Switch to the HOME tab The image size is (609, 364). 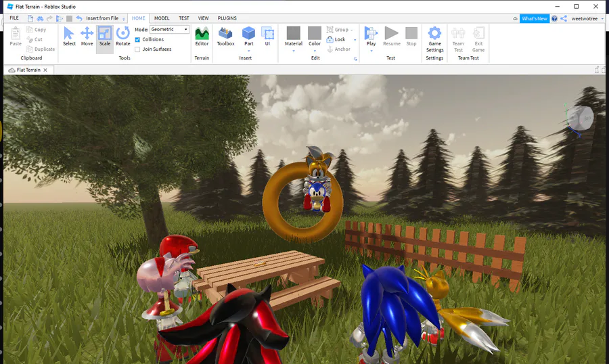[x=138, y=18]
